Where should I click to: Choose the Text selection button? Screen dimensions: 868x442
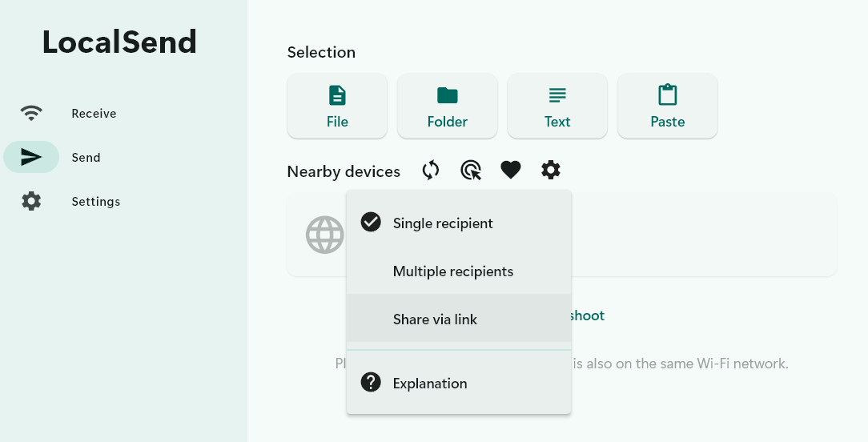(x=557, y=106)
